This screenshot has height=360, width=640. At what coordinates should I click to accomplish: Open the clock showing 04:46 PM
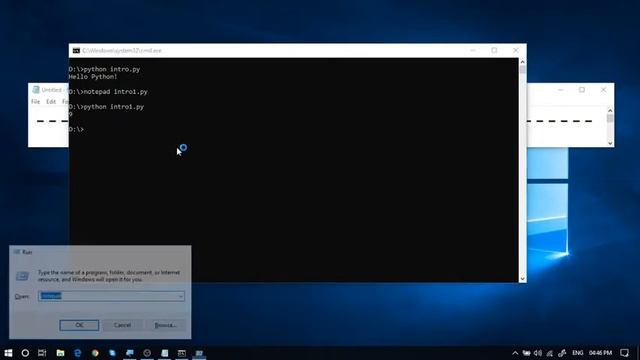(x=600, y=353)
